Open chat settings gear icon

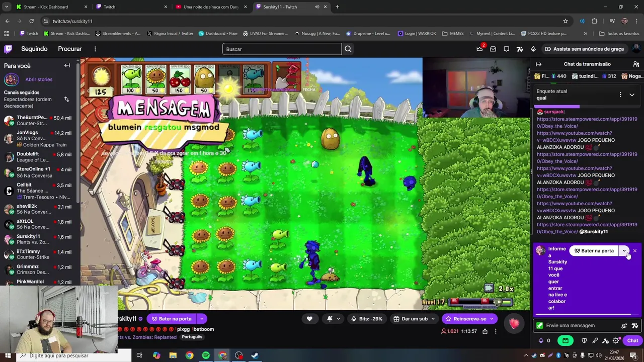616,340
